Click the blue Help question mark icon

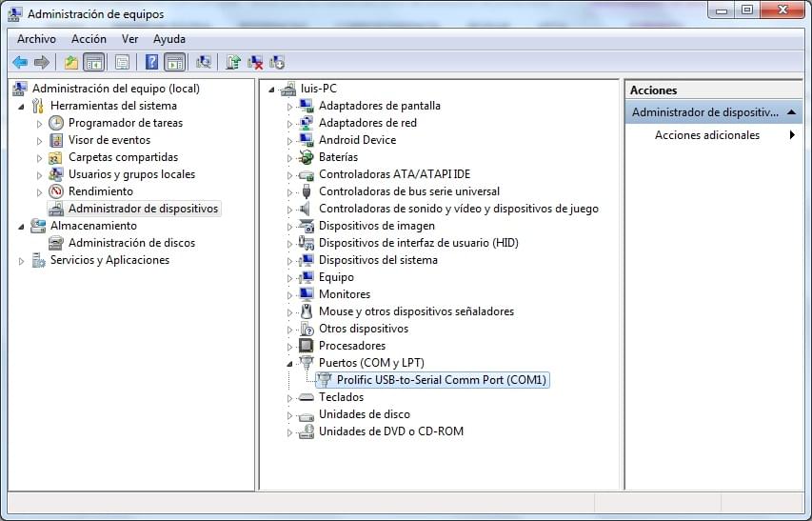pos(151,62)
